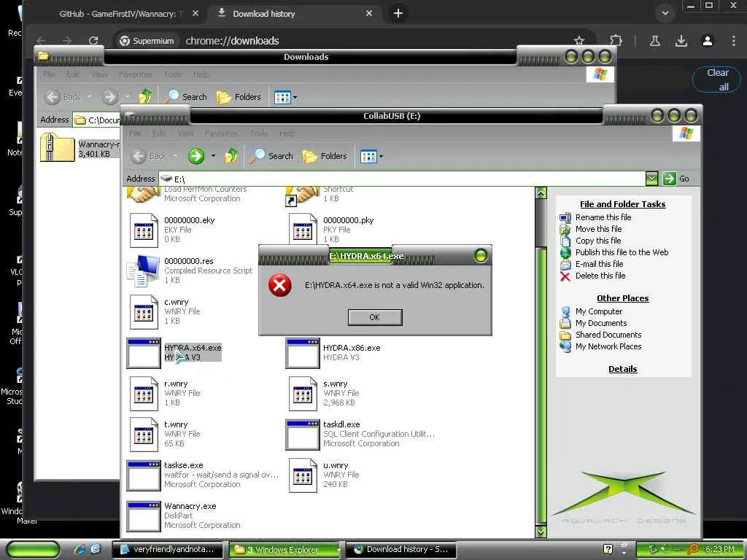The image size is (747, 560).
Task: Open browser downloads icon in toolbar
Action: [x=681, y=41]
